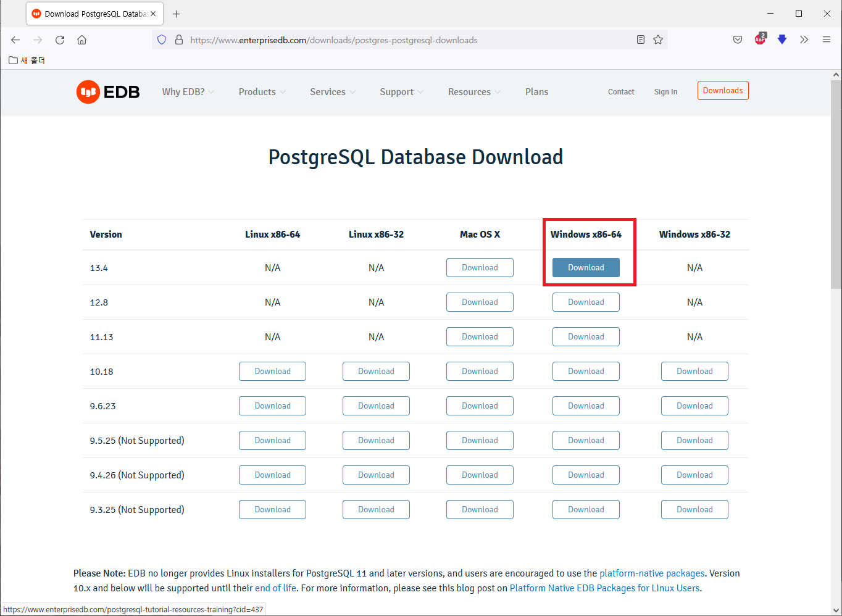Viewport: 842px width, 616px height.
Task: Open the Firefox hamburger menu
Action: pyautogui.click(x=827, y=40)
